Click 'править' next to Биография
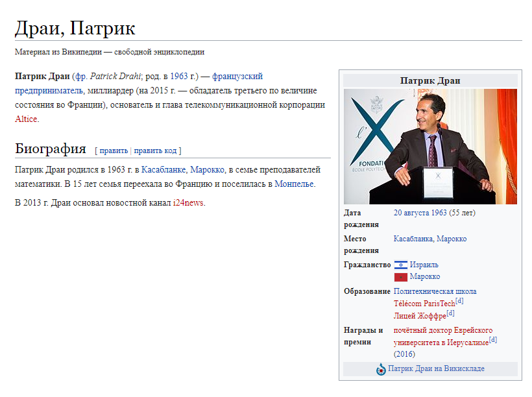 pos(114,150)
